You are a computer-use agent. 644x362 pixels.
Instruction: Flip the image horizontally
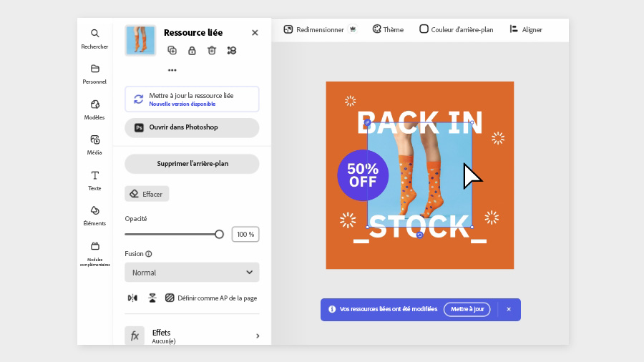point(132,298)
